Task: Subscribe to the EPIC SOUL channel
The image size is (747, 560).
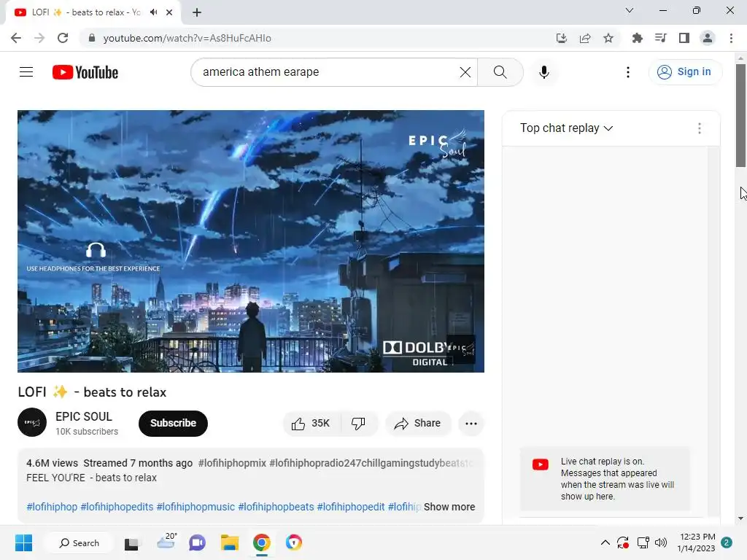Action: pos(173,423)
